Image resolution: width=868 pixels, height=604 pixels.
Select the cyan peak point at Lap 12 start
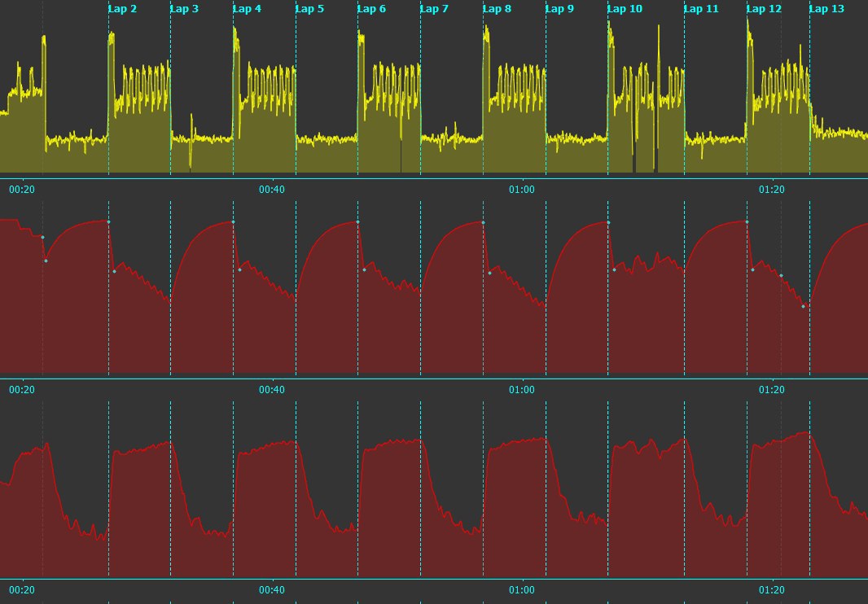[747, 222]
